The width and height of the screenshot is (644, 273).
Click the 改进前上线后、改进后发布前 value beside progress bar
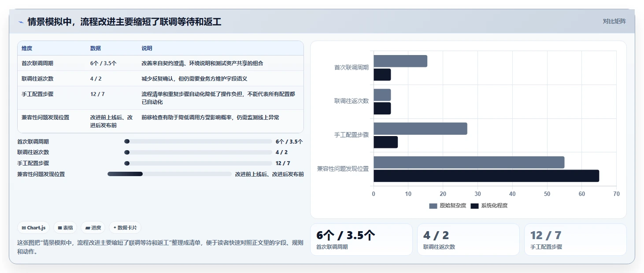coord(270,174)
